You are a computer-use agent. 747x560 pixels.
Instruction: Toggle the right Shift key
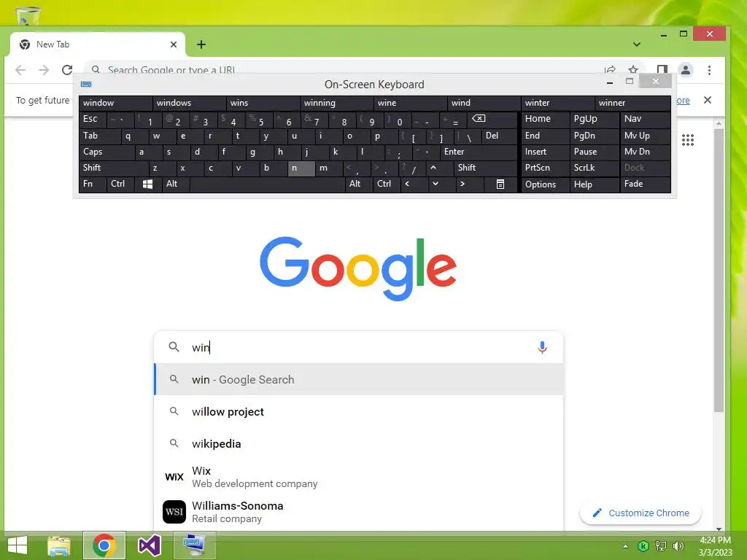click(x=485, y=168)
